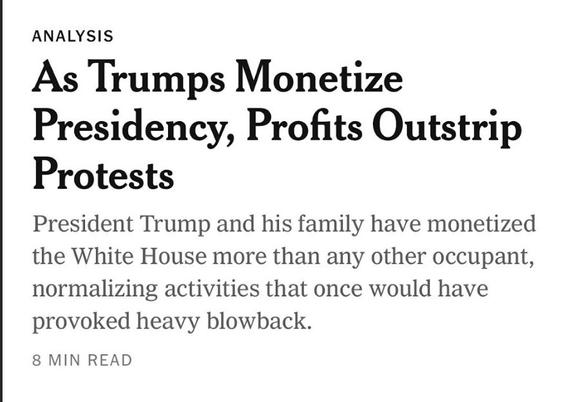The image size is (572, 402).
Task: Click the '8 MIN READ' label
Action: pos(82,360)
